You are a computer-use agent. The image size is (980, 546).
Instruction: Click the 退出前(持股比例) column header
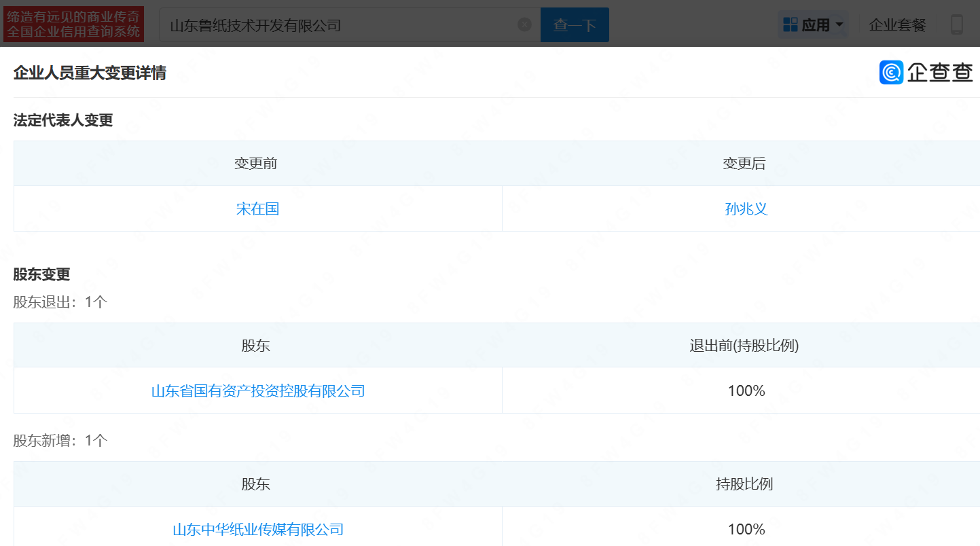point(744,346)
